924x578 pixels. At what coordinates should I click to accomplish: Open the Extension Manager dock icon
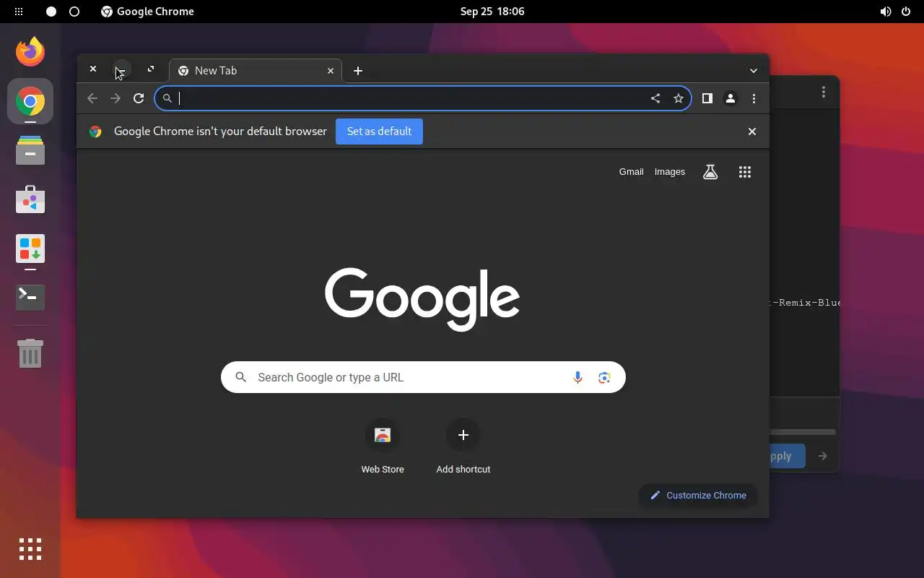coord(30,249)
